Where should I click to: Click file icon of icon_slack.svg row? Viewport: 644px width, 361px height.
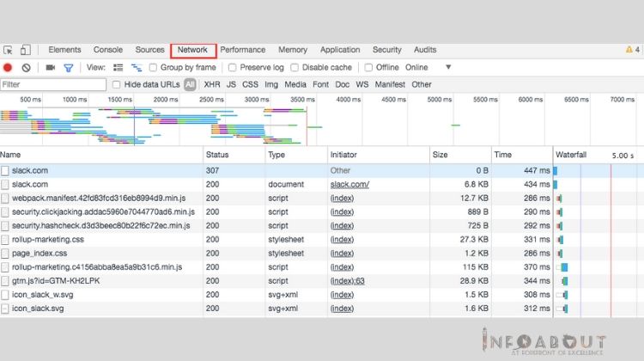tap(4, 309)
